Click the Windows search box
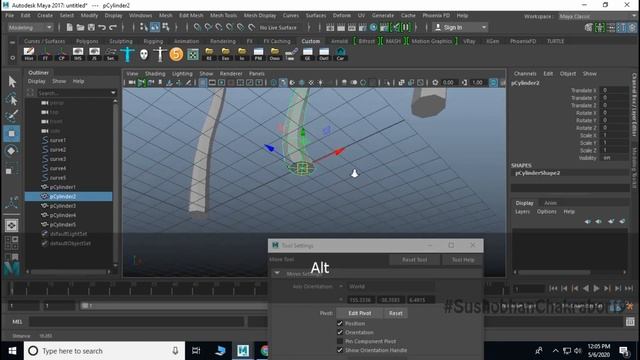The width and height of the screenshot is (640, 360). pyautogui.click(x=104, y=351)
